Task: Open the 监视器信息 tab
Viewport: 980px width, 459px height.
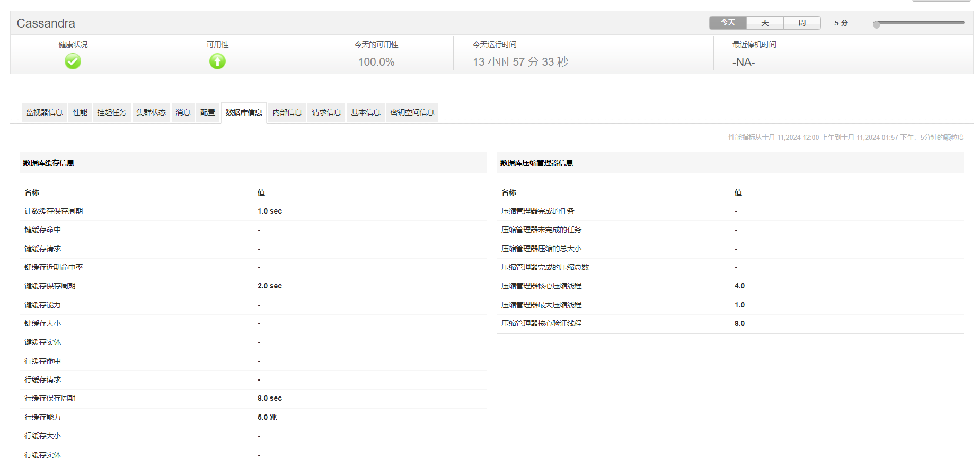Action: [x=45, y=112]
